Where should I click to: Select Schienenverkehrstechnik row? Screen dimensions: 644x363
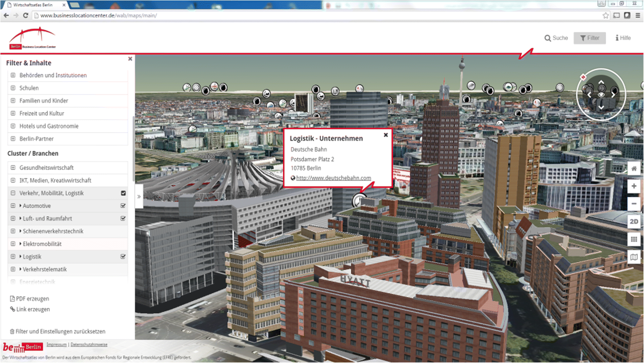click(68, 231)
